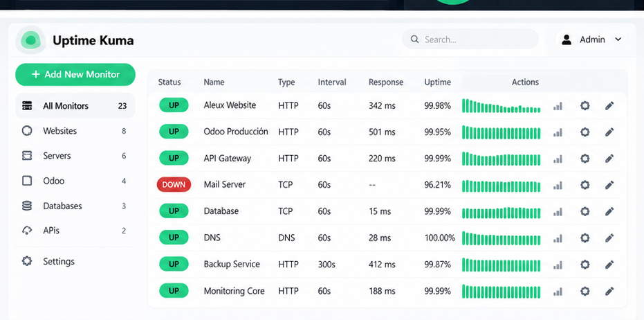Image resolution: width=644 pixels, height=320 pixels.
Task: Select All Monitors in sidebar
Action: click(x=75, y=106)
